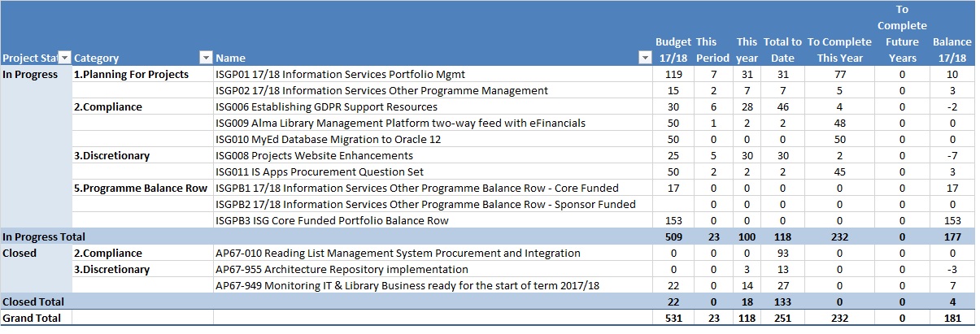Select ISG008 Projects Website Enhancements row name
The height and width of the screenshot is (334, 980).
tap(315, 155)
